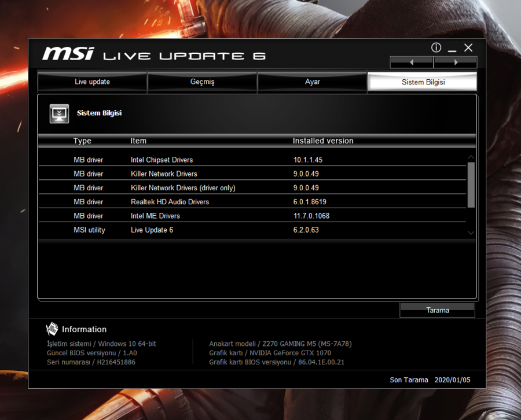521x420 pixels.
Task: Minimize the MSI Live Update window
Action: [x=452, y=50]
